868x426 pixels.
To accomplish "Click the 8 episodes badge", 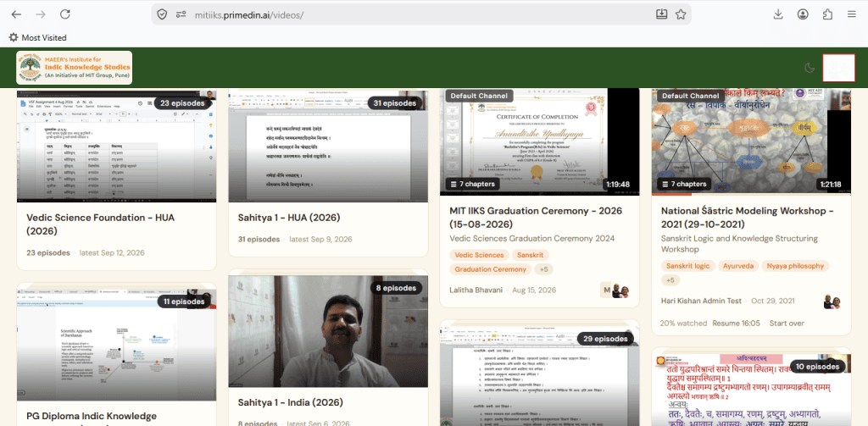I will (397, 288).
